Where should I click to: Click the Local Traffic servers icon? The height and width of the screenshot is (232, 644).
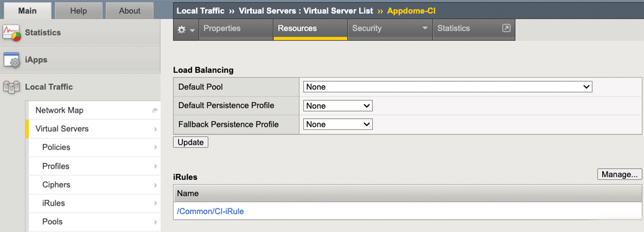click(x=12, y=87)
